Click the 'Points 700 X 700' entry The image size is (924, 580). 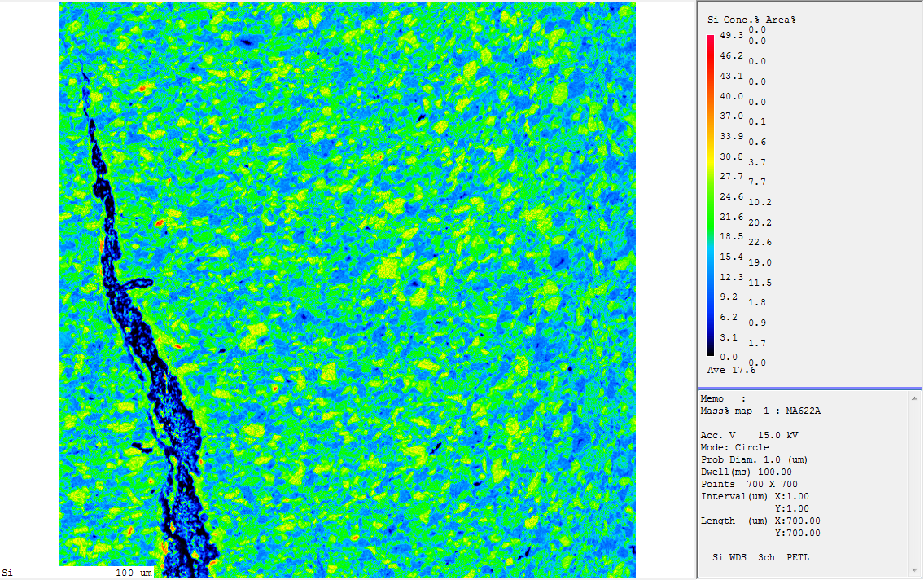pos(749,485)
